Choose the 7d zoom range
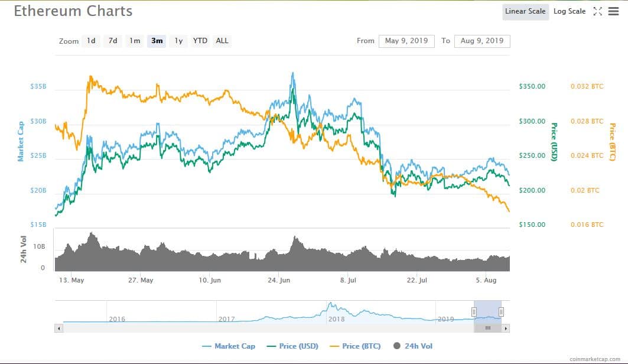Image resolution: width=628 pixels, height=364 pixels. tap(113, 41)
